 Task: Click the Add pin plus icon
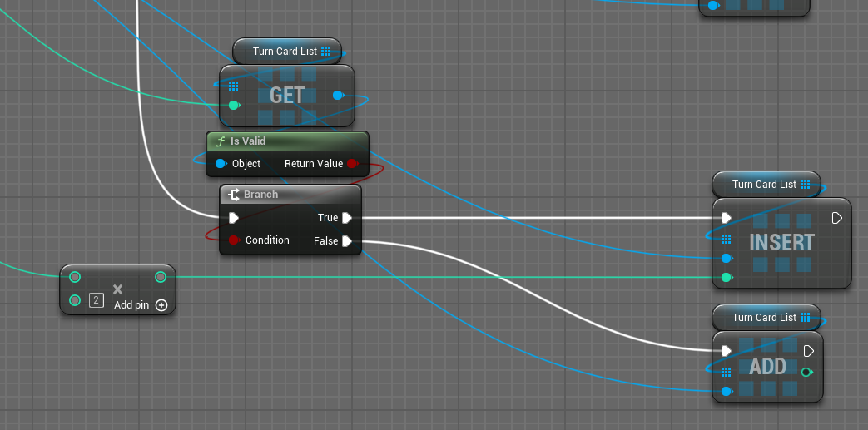[x=161, y=305]
